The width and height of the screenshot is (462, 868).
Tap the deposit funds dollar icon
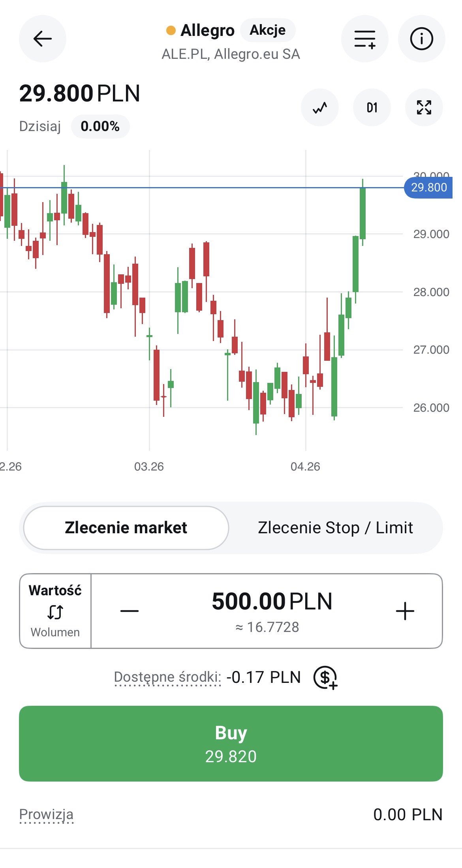coord(325,678)
